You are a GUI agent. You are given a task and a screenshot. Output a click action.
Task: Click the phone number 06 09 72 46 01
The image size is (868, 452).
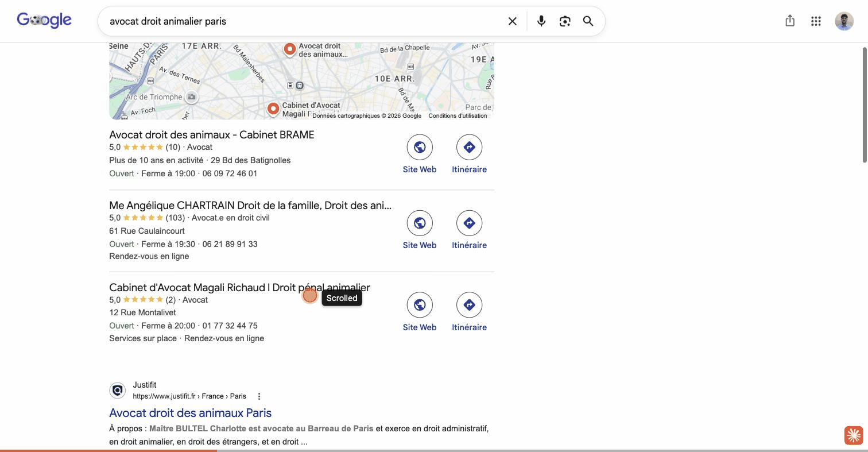point(230,173)
